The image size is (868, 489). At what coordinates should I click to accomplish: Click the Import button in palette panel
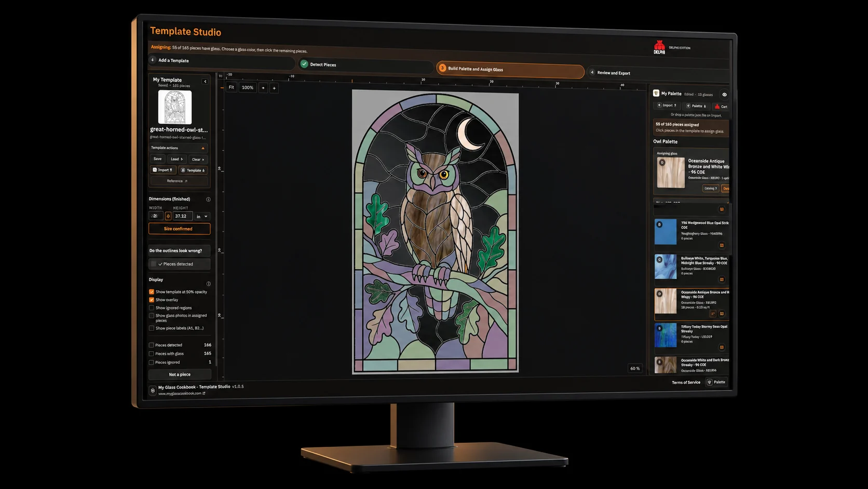[667, 105]
